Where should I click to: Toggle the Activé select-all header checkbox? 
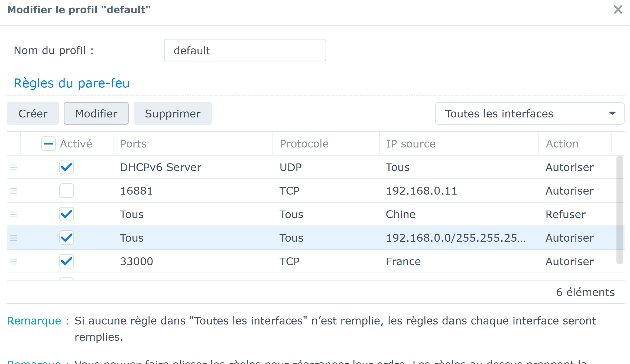pos(48,144)
